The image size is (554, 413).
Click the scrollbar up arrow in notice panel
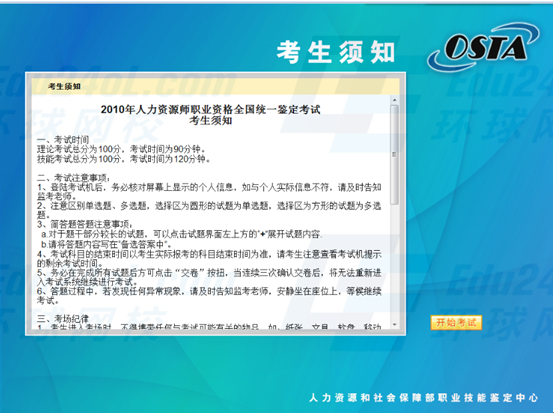click(395, 100)
